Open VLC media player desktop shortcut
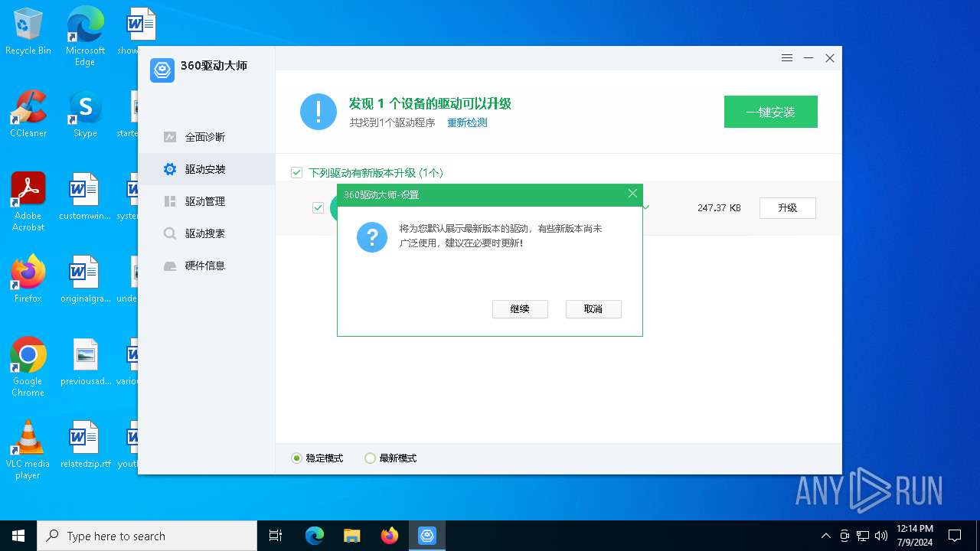This screenshot has width=980, height=551. (28, 449)
